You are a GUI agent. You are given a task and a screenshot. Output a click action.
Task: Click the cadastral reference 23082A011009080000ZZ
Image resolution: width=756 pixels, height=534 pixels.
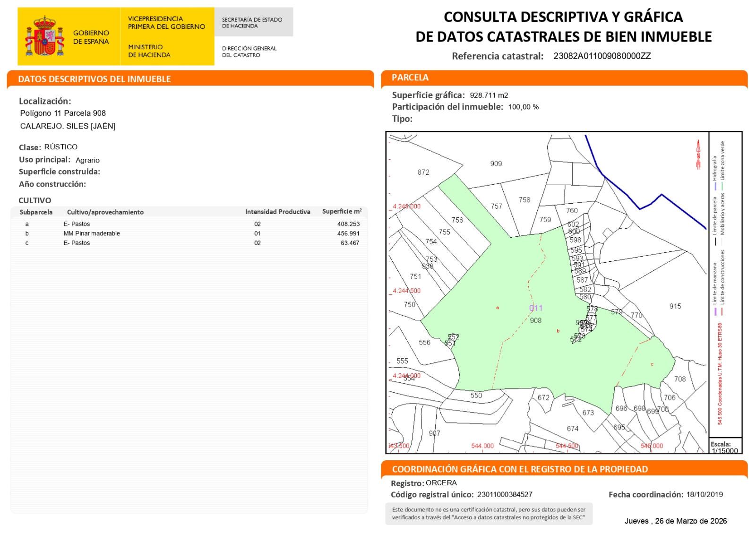pos(602,56)
